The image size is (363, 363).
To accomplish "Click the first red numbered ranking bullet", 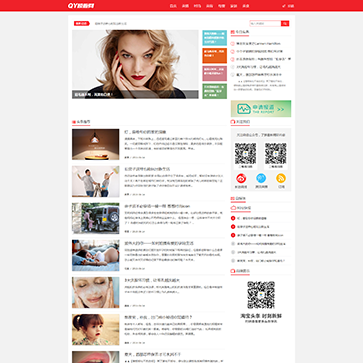I will click(x=233, y=218).
